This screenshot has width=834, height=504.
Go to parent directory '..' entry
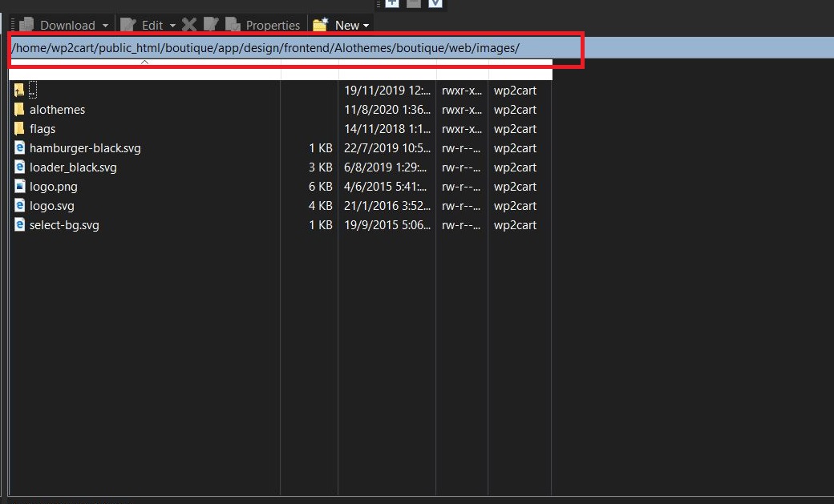(32, 91)
